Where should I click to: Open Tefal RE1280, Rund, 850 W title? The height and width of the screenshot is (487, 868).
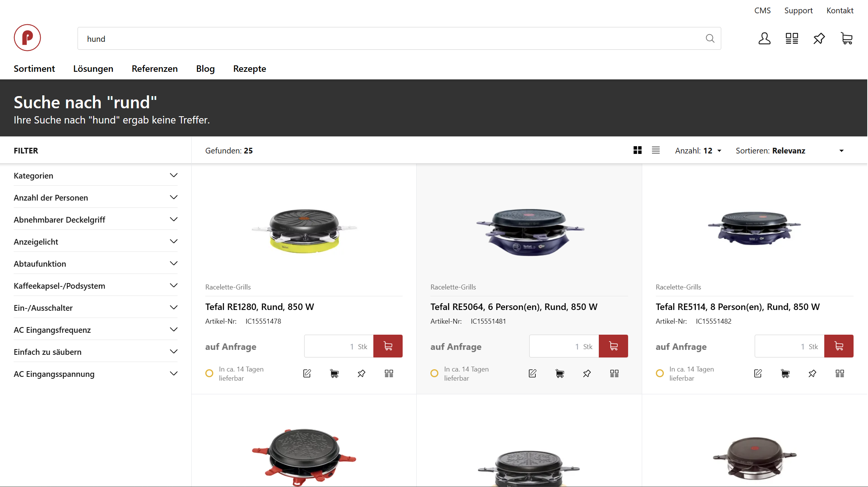pos(260,307)
